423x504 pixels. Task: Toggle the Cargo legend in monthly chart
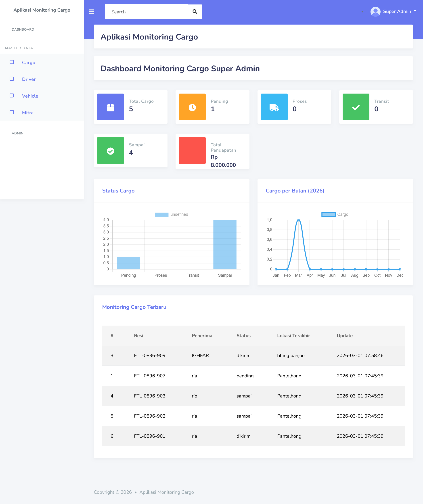[x=335, y=214]
